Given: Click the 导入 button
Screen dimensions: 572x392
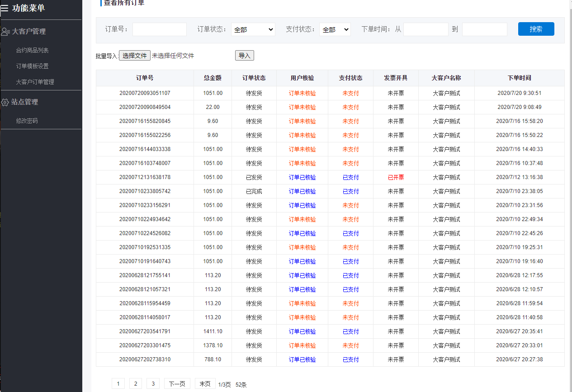Looking at the screenshot, I should 245,56.
